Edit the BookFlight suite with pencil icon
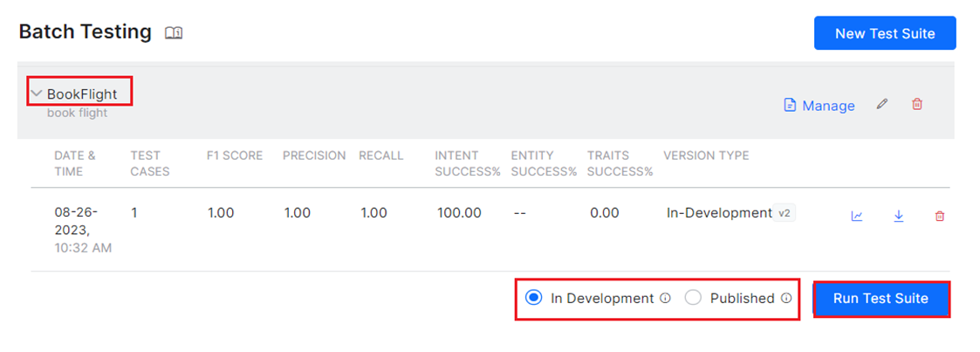The width and height of the screenshot is (980, 352). coord(882,105)
